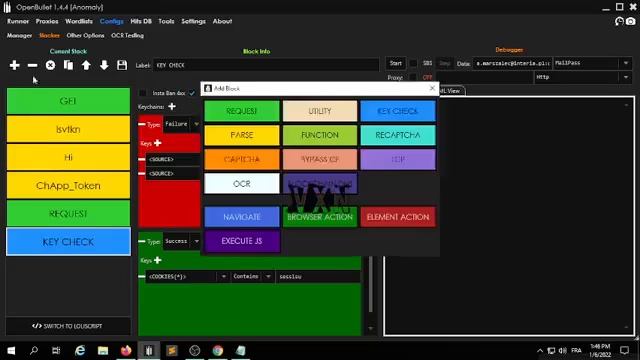This screenshot has height=360, width=640.
Task: Choose UTILITY in the Add Block dialog
Action: click(x=320, y=111)
